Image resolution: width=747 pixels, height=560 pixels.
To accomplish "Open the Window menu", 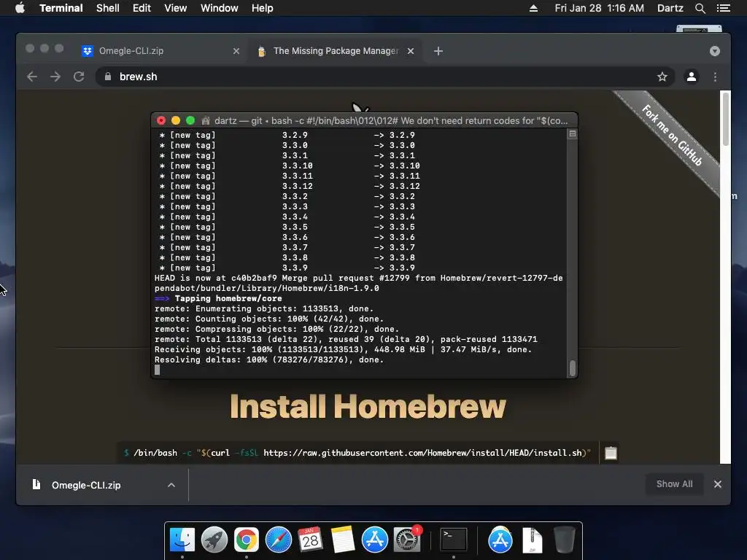I will point(219,8).
